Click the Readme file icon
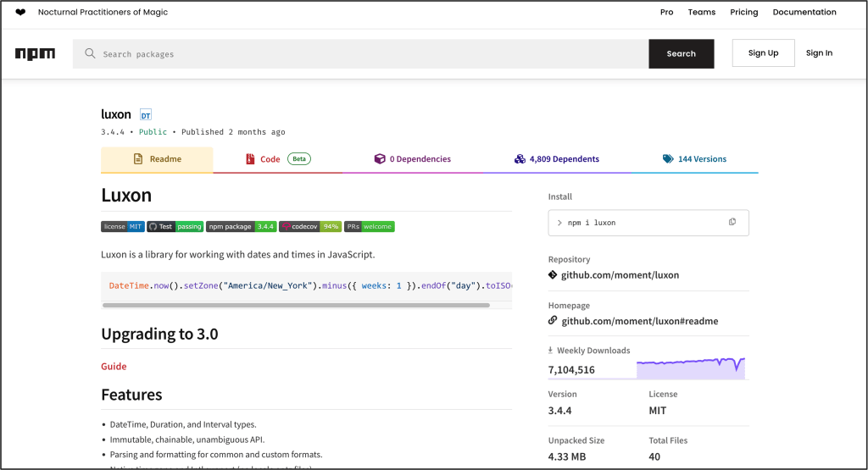868x470 pixels. coord(138,158)
